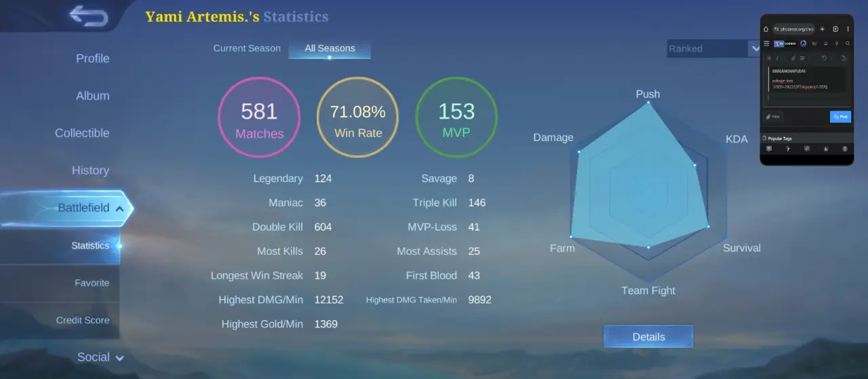Screen dimensions: 868x379
Task: Open the Album section
Action: pyautogui.click(x=92, y=96)
